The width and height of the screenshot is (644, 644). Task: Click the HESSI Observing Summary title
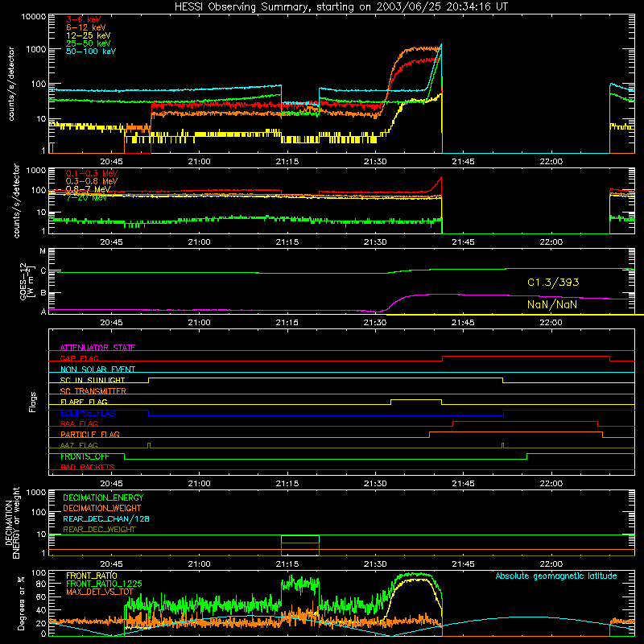341,7
